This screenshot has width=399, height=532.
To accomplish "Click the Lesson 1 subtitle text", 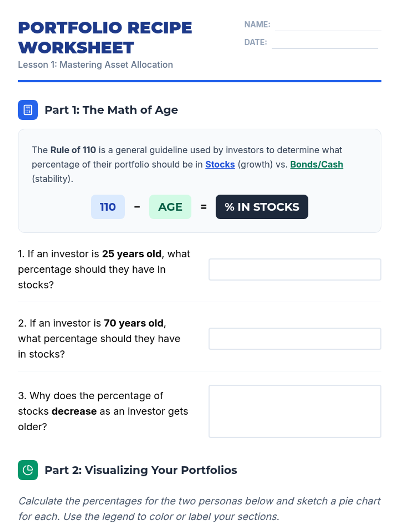I will point(95,65).
